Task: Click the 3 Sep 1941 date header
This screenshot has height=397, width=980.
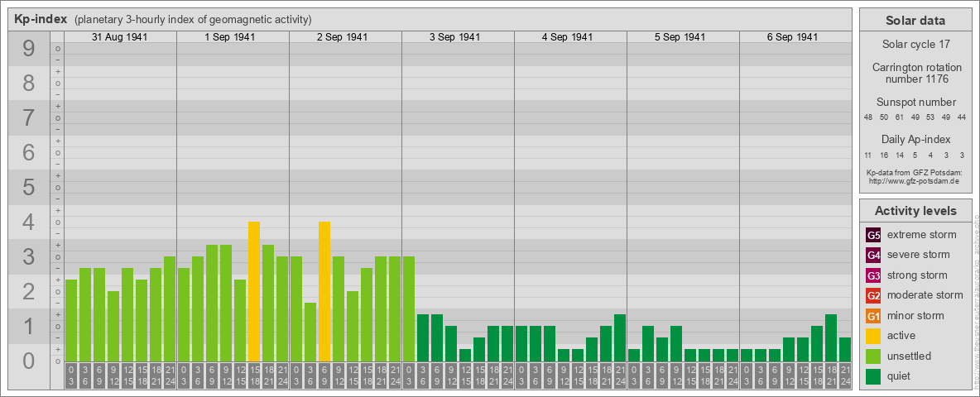Action: coord(455,37)
